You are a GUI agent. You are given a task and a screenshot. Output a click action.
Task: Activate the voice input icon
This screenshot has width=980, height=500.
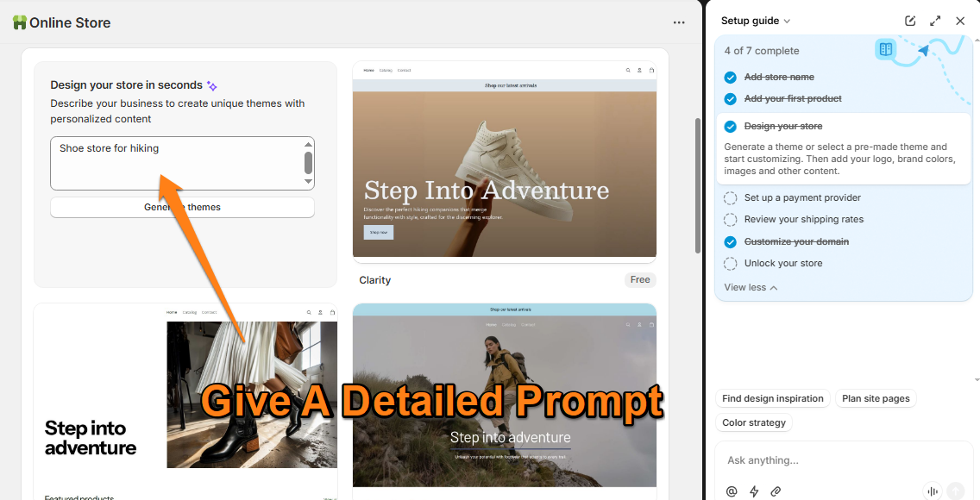pos(933,491)
